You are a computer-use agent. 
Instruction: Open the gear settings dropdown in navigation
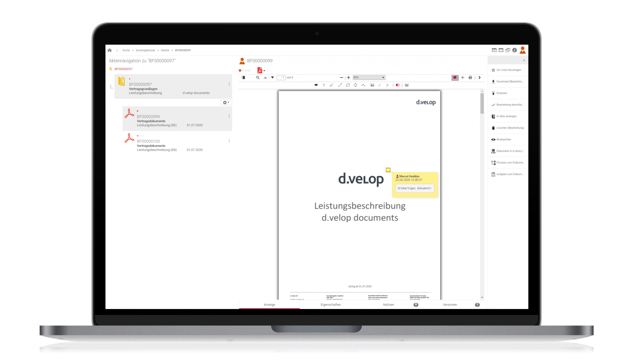click(x=226, y=103)
